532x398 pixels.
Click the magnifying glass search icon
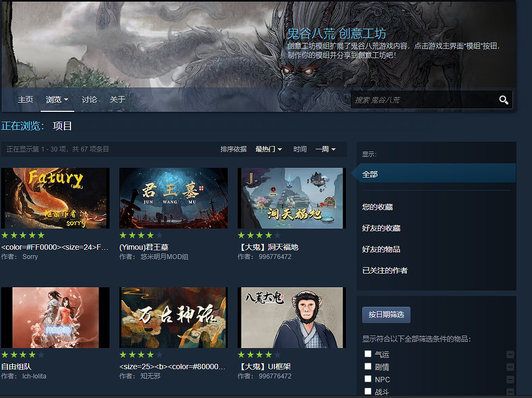503,100
